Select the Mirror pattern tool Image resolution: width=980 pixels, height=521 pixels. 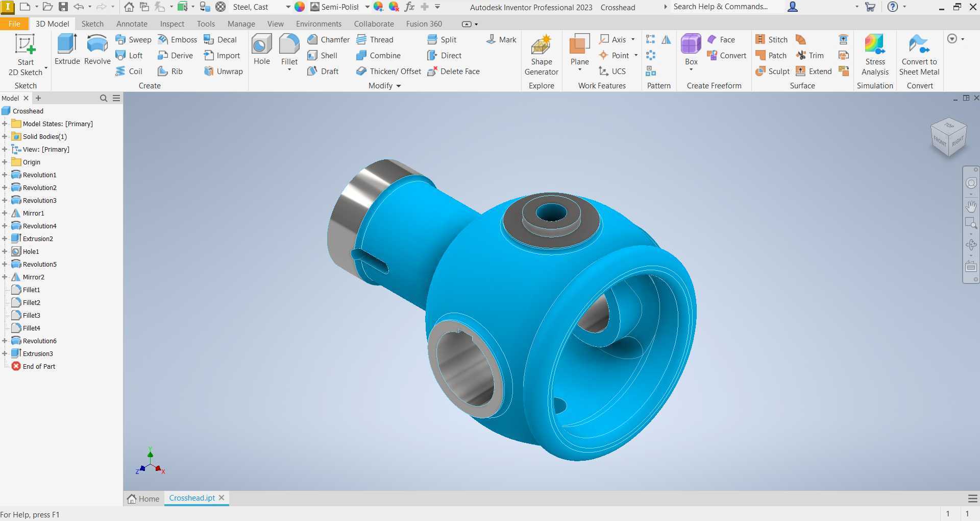coord(666,39)
